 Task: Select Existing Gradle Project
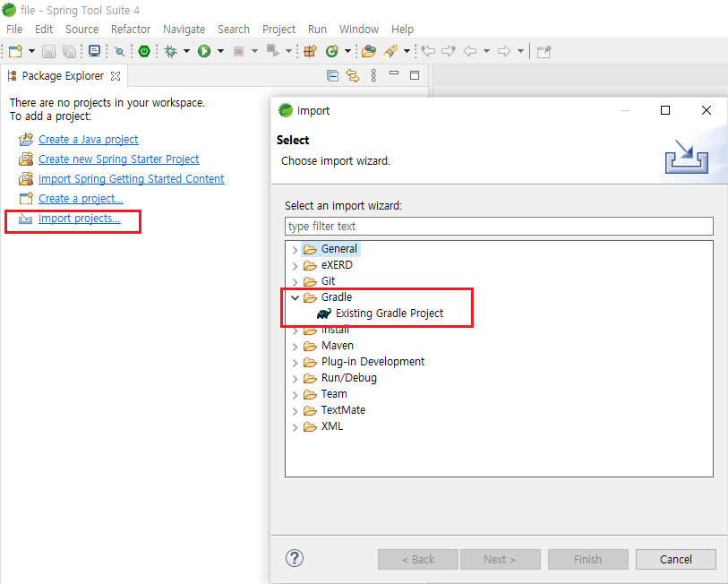pos(389,313)
